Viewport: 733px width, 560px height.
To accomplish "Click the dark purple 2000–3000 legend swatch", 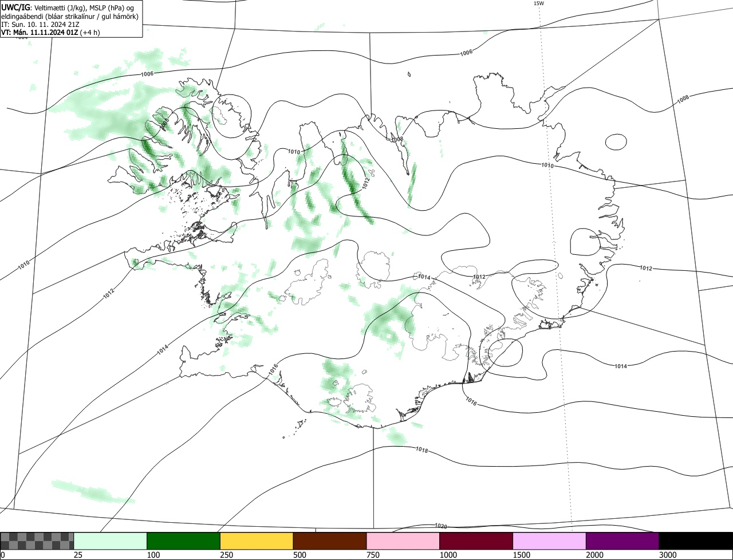I will (x=622, y=541).
